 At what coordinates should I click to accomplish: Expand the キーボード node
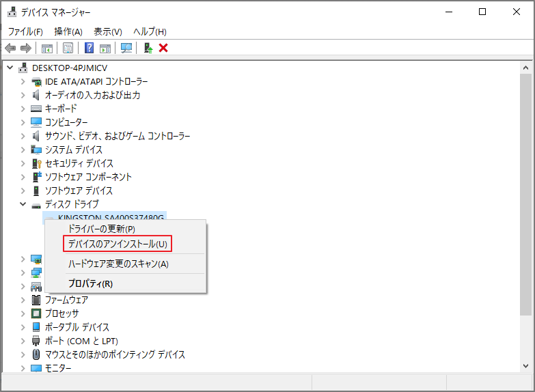tap(23, 109)
